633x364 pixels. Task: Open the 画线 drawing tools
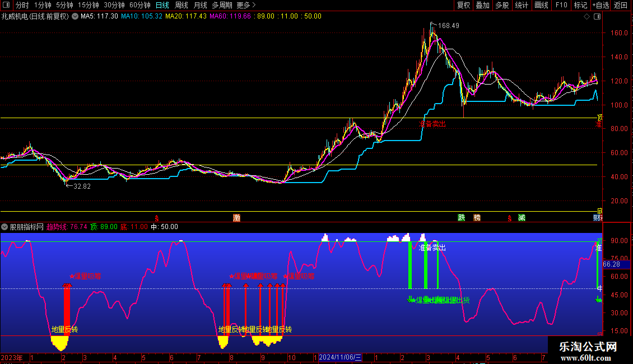coord(541,5)
